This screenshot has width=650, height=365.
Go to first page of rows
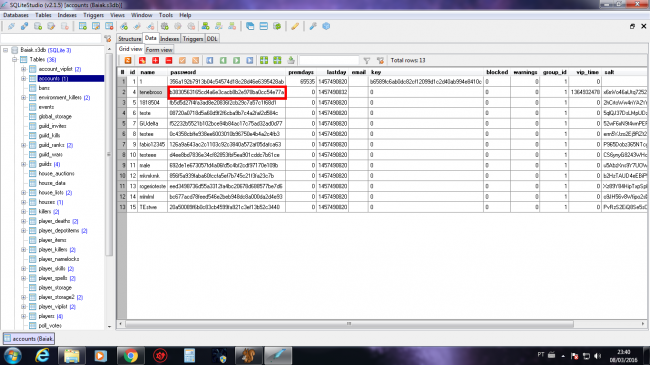210,61
